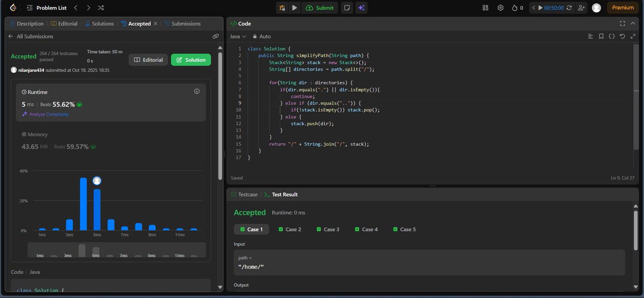Open the Problem List panel
The width and height of the screenshot is (644, 298).
tap(47, 8)
